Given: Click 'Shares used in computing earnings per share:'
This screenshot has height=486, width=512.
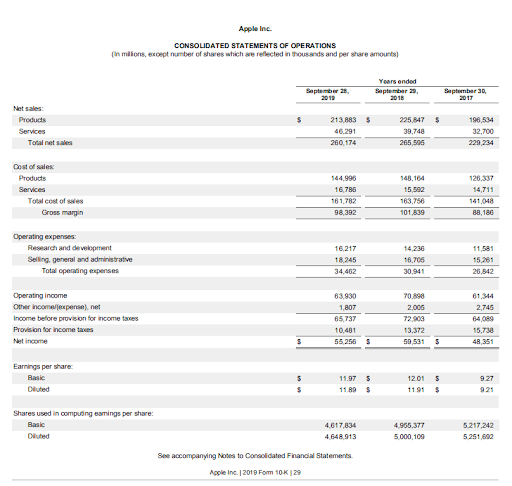Looking at the screenshot, I should coord(83,413).
